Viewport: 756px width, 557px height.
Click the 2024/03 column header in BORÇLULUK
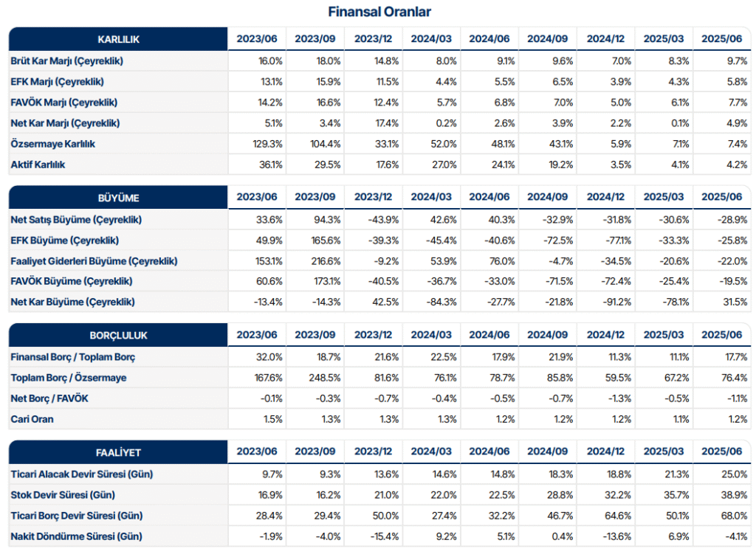(x=432, y=335)
